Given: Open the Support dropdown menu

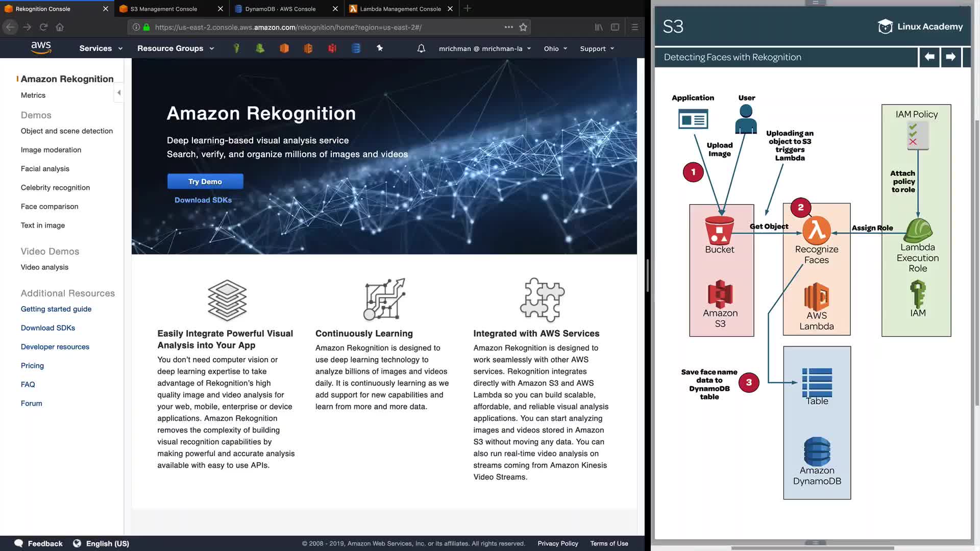Looking at the screenshot, I should coord(597,49).
